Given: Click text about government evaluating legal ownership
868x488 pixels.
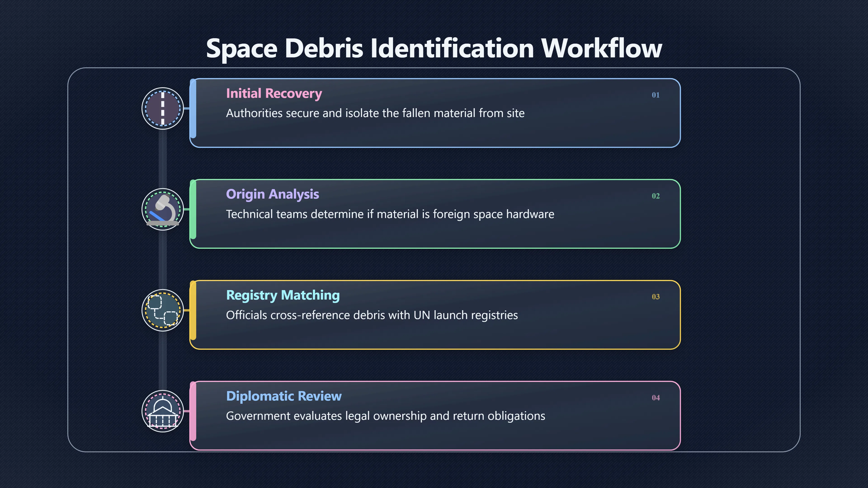Looking at the screenshot, I should coord(385,416).
